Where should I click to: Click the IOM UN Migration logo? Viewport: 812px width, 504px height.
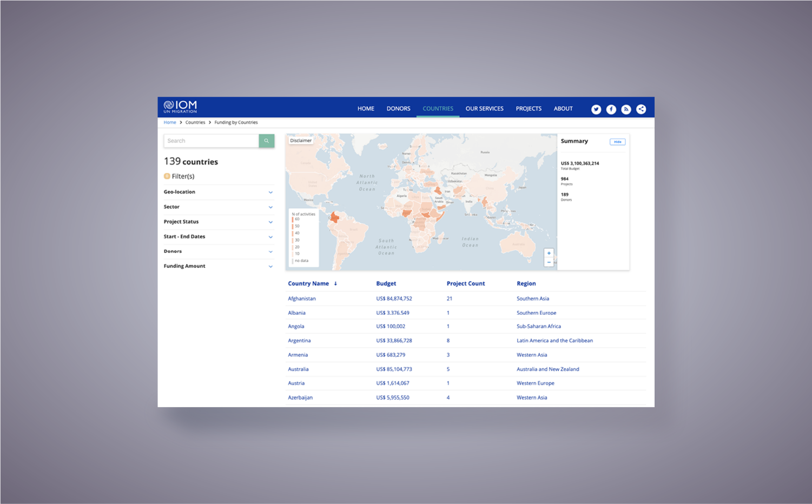point(180,107)
